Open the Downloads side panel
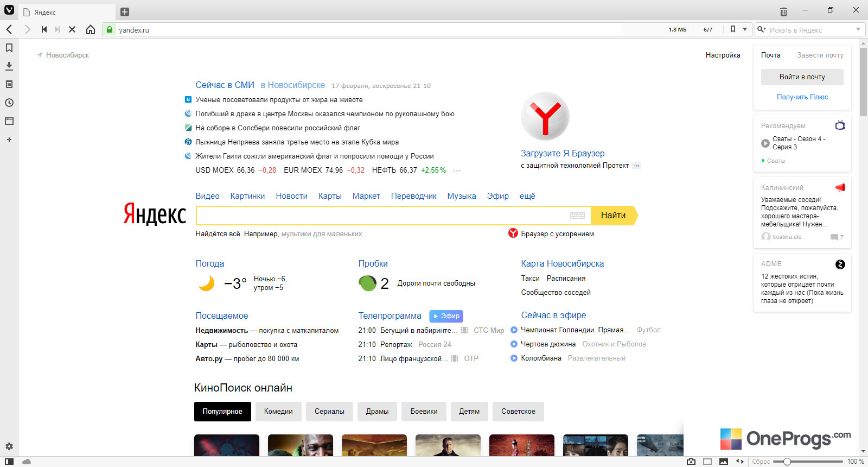 pyautogui.click(x=9, y=66)
